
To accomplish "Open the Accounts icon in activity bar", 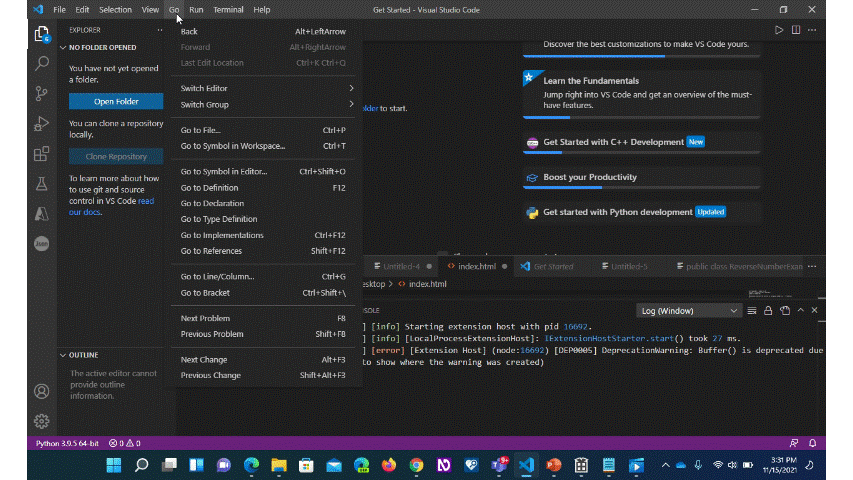I will 42,391.
